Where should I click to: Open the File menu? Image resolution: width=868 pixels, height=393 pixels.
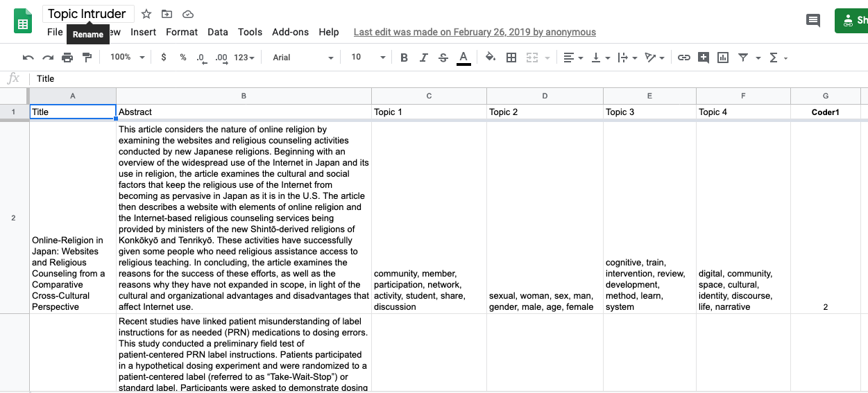tap(55, 32)
